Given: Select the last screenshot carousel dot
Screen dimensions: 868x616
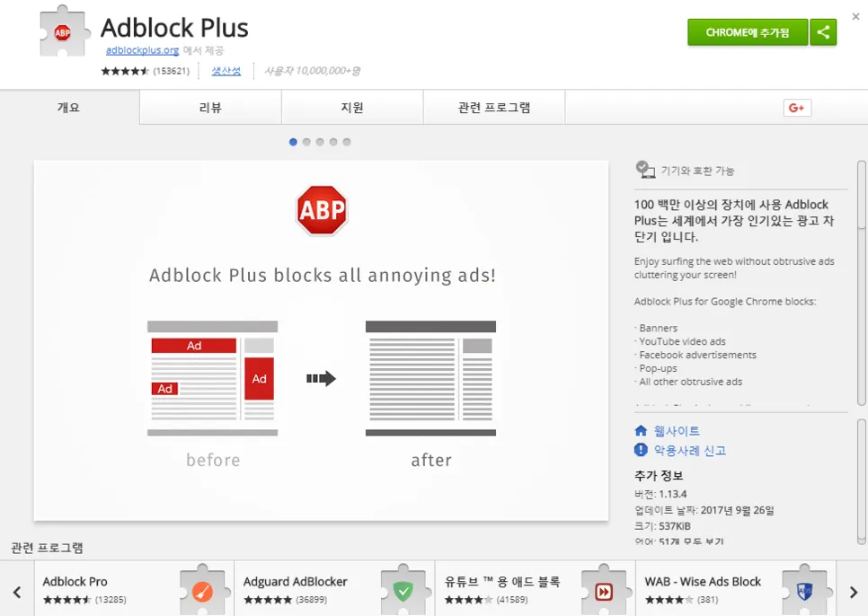Looking at the screenshot, I should (347, 142).
